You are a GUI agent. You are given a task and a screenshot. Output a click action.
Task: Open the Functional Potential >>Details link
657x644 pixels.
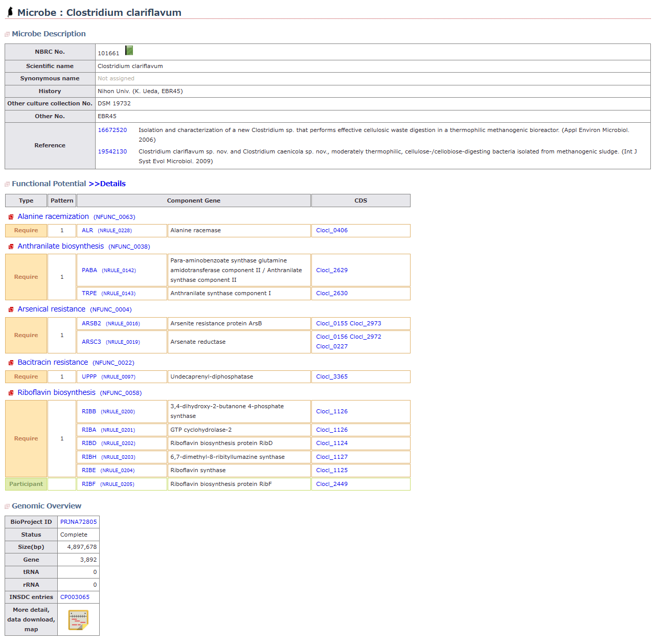107,184
